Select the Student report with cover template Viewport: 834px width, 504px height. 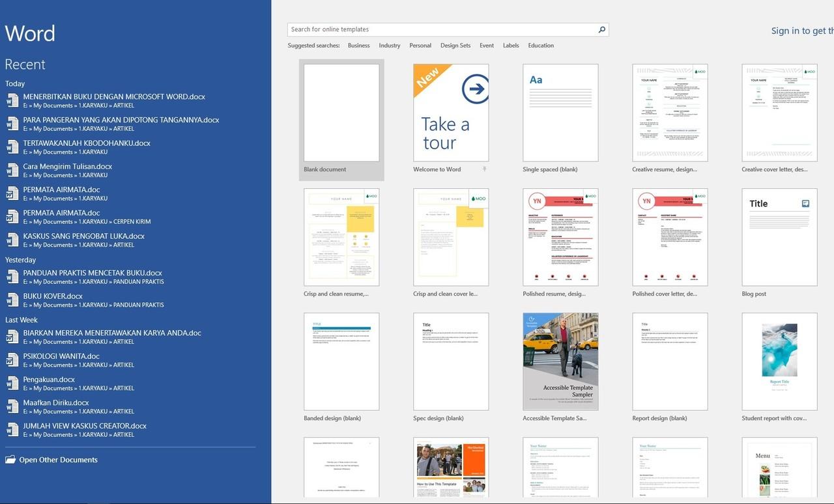[x=779, y=361]
